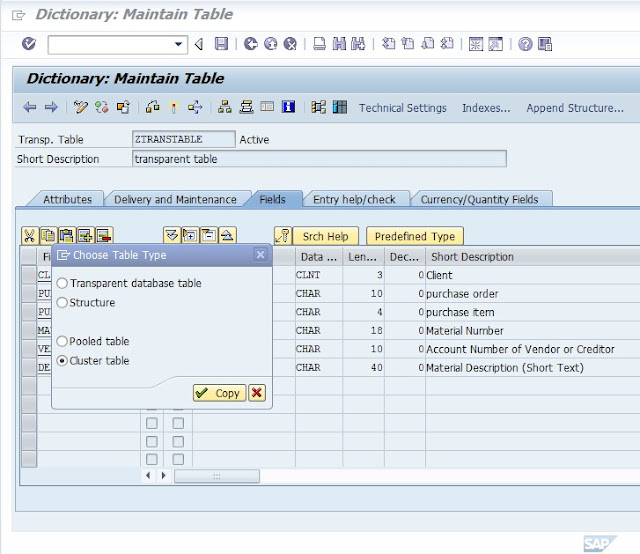The width and height of the screenshot is (640, 554).
Task: Click the Collapse Include icon
Action: (x=209, y=235)
